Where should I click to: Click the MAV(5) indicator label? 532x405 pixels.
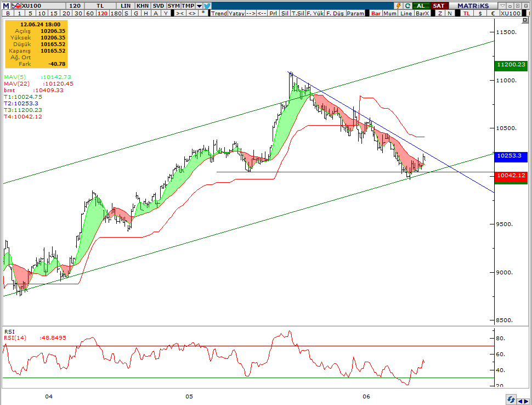tap(15, 77)
